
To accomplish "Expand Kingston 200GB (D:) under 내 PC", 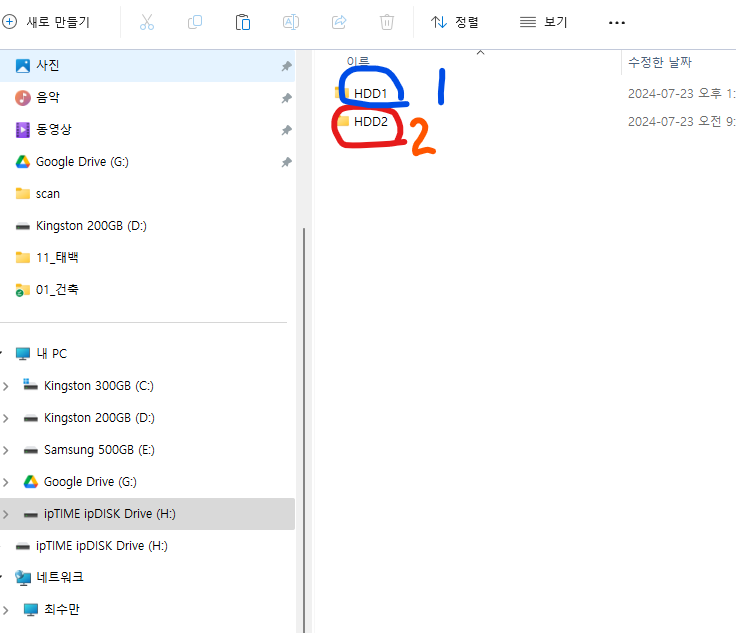I will pos(6,418).
